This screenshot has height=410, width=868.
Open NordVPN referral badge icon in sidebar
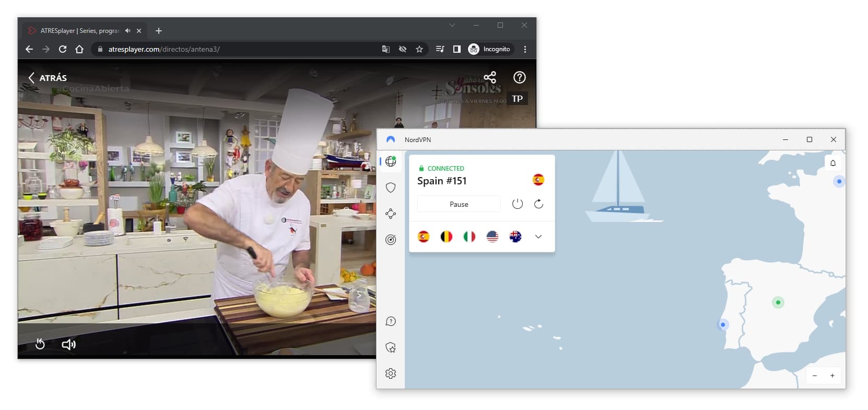click(x=391, y=347)
